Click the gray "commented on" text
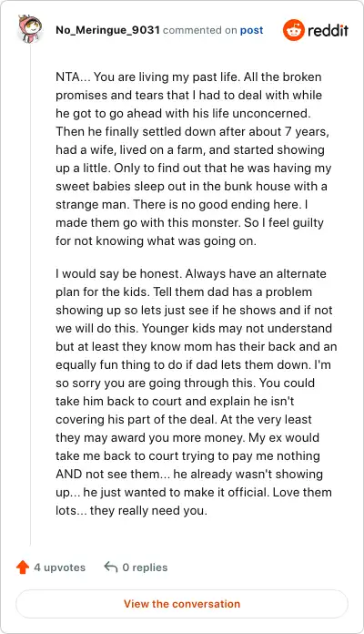The image size is (364, 634). 199,30
